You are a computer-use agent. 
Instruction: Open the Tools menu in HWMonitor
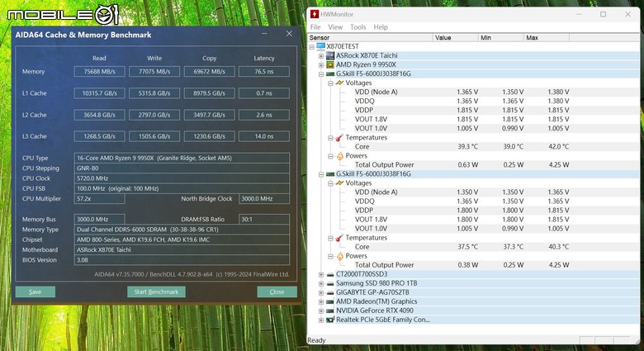point(358,26)
